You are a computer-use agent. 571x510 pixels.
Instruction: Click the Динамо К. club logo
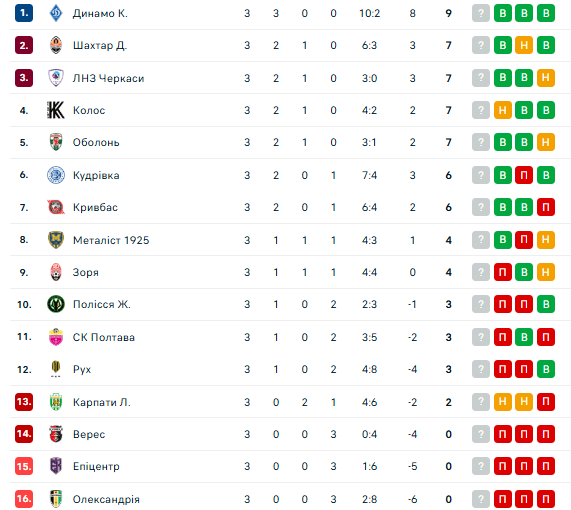[56, 13]
